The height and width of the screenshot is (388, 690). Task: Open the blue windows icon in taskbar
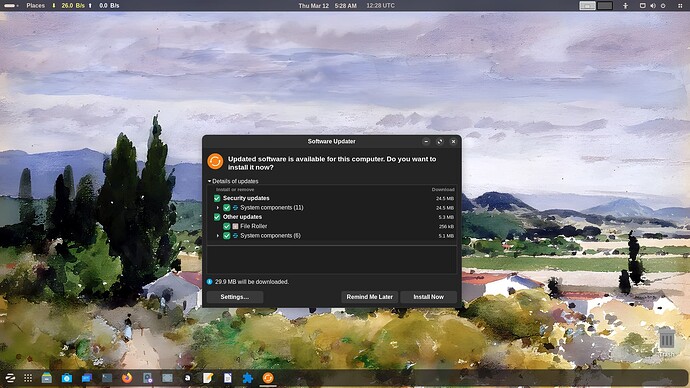pyautogui.click(x=87, y=378)
